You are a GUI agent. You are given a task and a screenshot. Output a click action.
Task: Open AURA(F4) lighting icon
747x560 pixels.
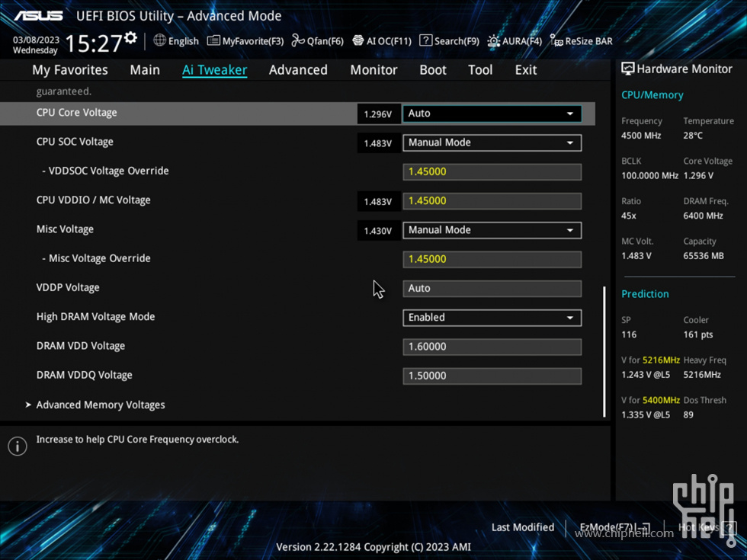click(494, 41)
